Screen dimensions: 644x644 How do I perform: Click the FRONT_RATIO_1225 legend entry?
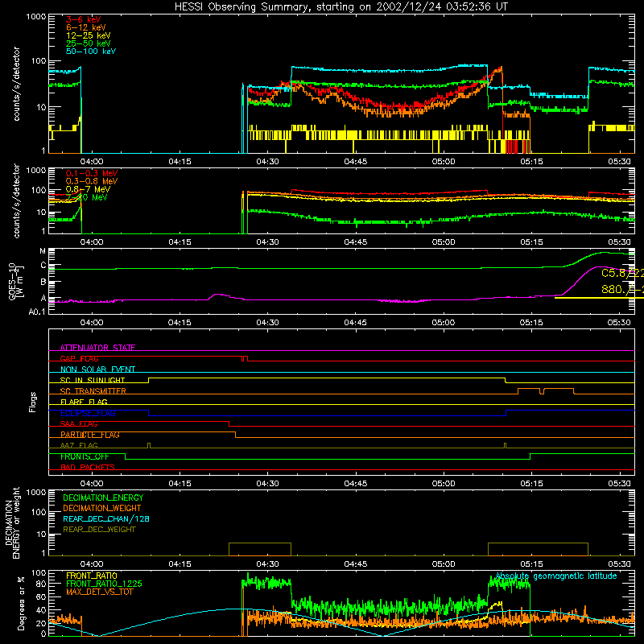(x=105, y=584)
